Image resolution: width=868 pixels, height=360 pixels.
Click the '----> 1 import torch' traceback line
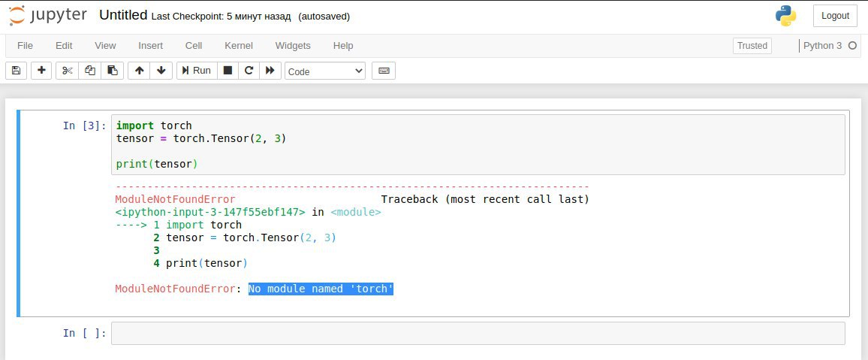tap(178, 225)
